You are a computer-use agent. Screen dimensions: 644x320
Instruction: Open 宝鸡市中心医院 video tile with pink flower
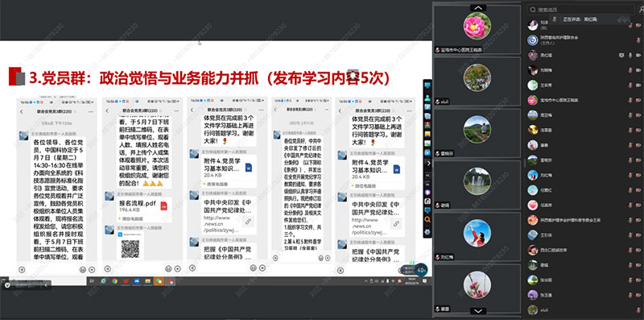pos(477,29)
